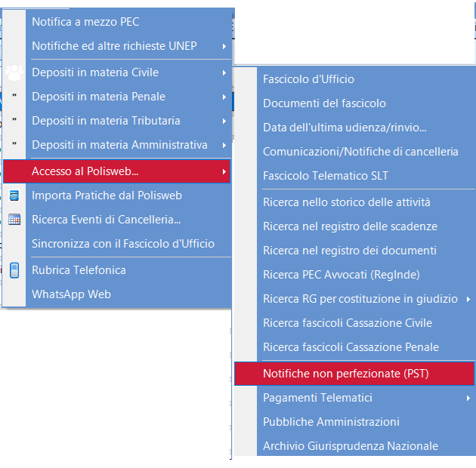Expand the Notifiche ed altre richieste UNEP submenu arrow
The image size is (476, 468).
[x=224, y=46]
